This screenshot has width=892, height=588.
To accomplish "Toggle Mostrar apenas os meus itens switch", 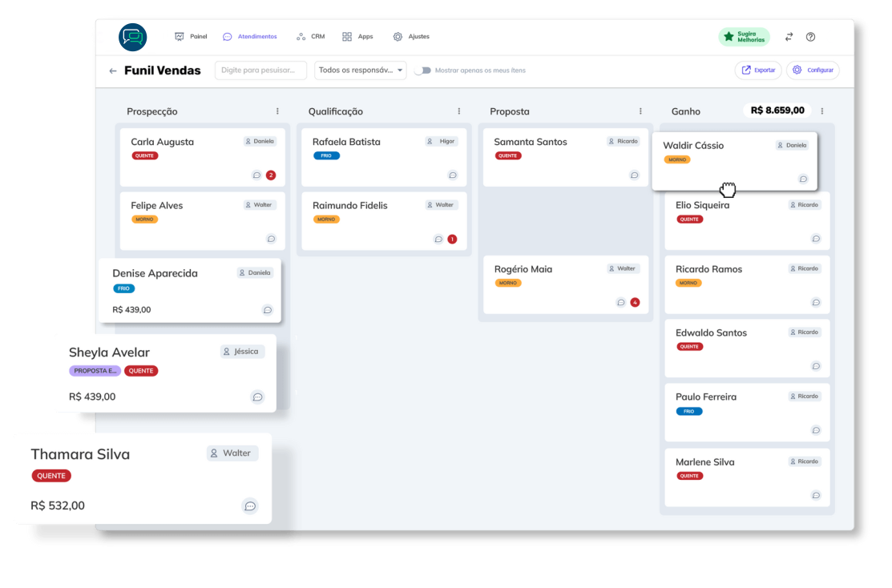I will 422,70.
